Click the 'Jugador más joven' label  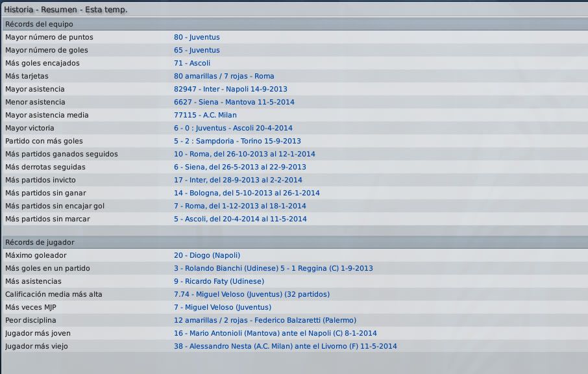(38, 334)
